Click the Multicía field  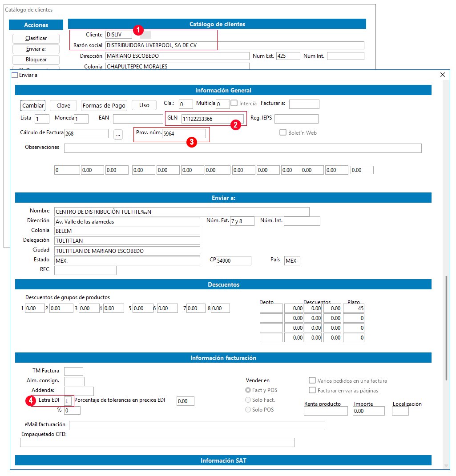pos(223,104)
